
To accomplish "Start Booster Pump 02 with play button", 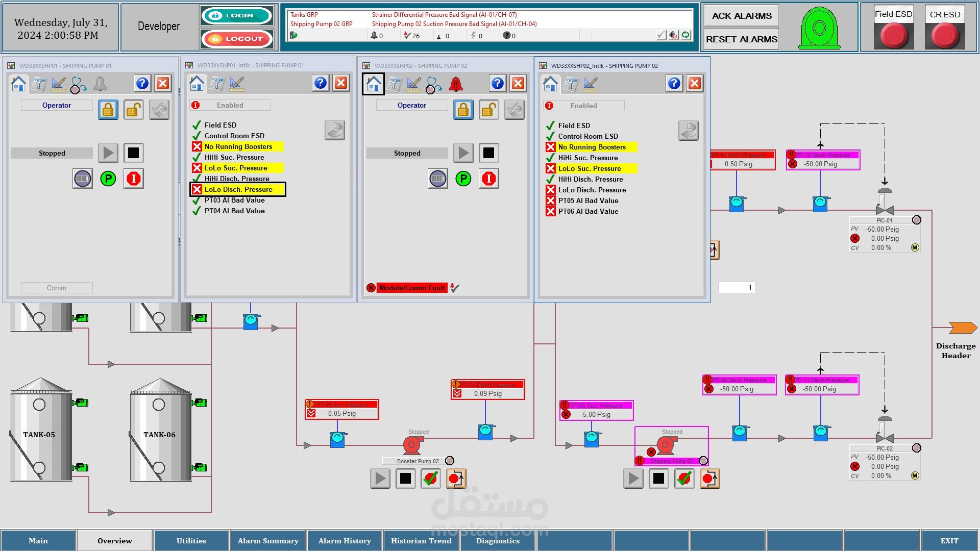I will click(380, 479).
